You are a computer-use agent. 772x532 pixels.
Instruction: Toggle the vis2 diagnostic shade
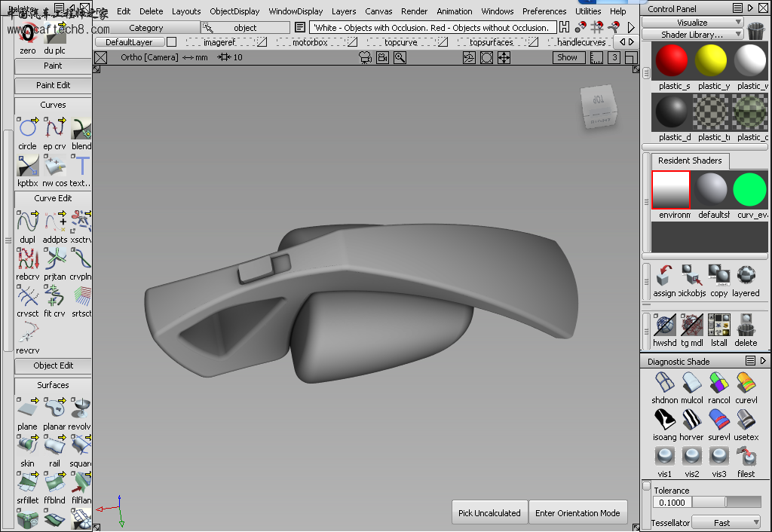click(x=692, y=456)
